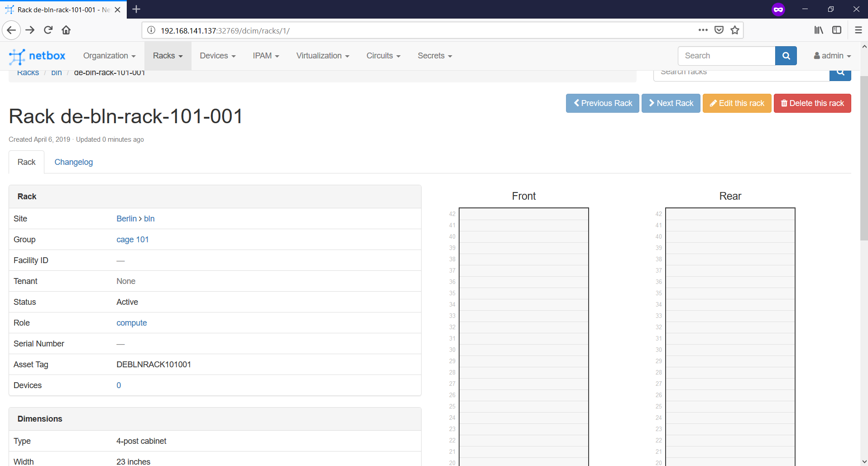
Task: Click the page vertical scrollbar thumb
Action: click(x=864, y=159)
